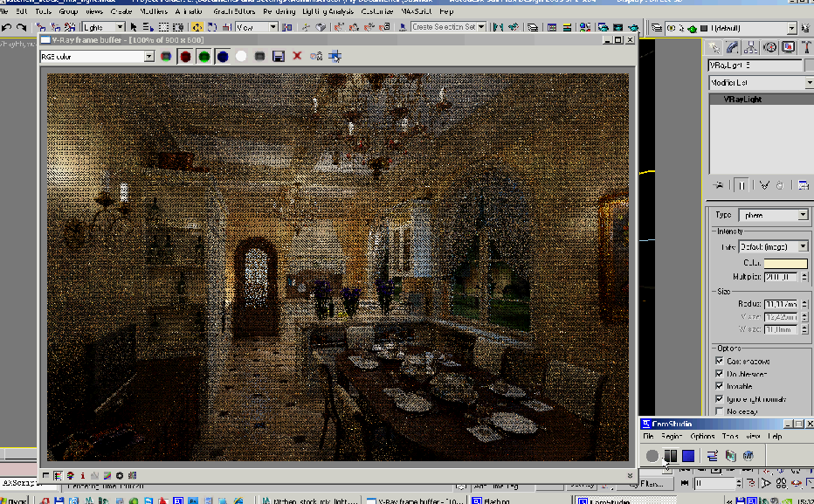Open the Display panel tab
The width and height of the screenshot is (814, 504).
coord(788,48)
